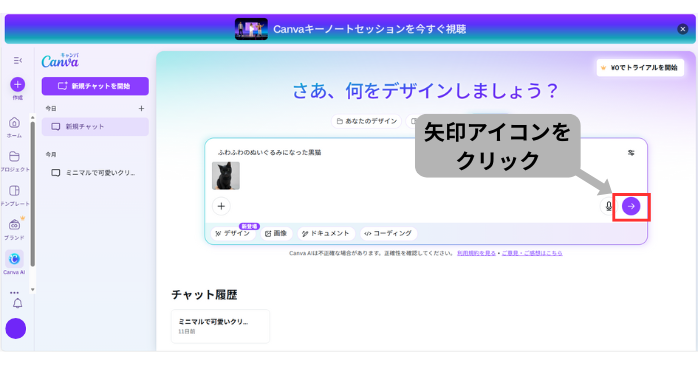Close the Canva keynote banner
This screenshot has width=698, height=365.
(682, 29)
